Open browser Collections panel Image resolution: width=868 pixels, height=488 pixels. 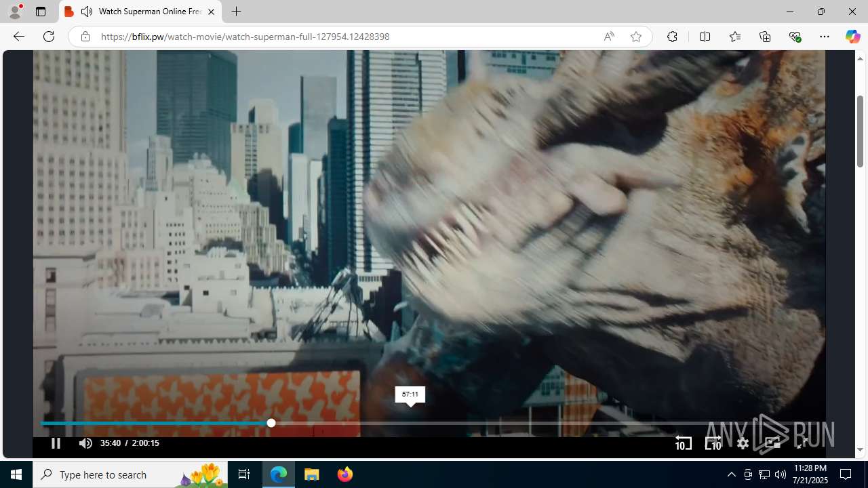click(765, 37)
